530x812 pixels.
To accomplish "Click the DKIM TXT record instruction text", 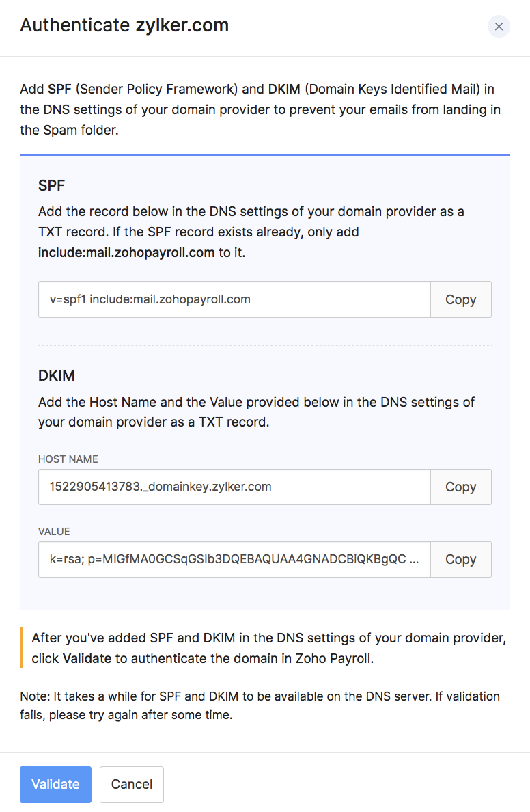I will [x=256, y=411].
